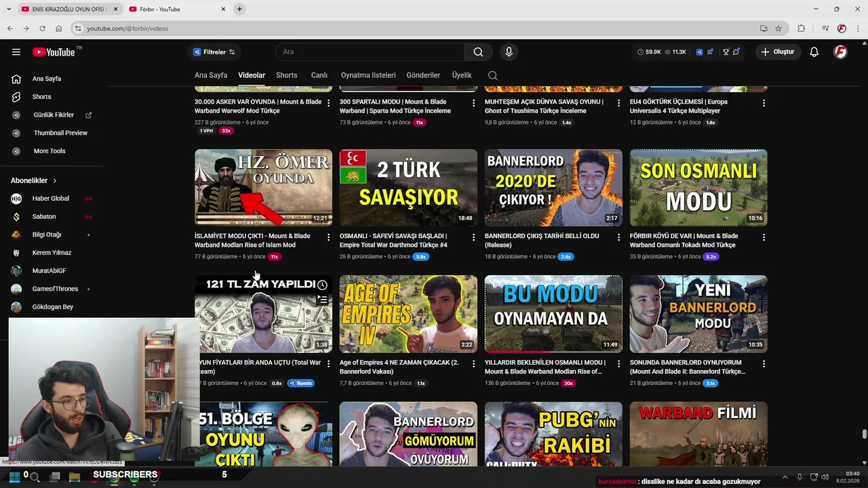
Task: Open the trophy icon in vidIQ toolbar
Action: (x=726, y=52)
